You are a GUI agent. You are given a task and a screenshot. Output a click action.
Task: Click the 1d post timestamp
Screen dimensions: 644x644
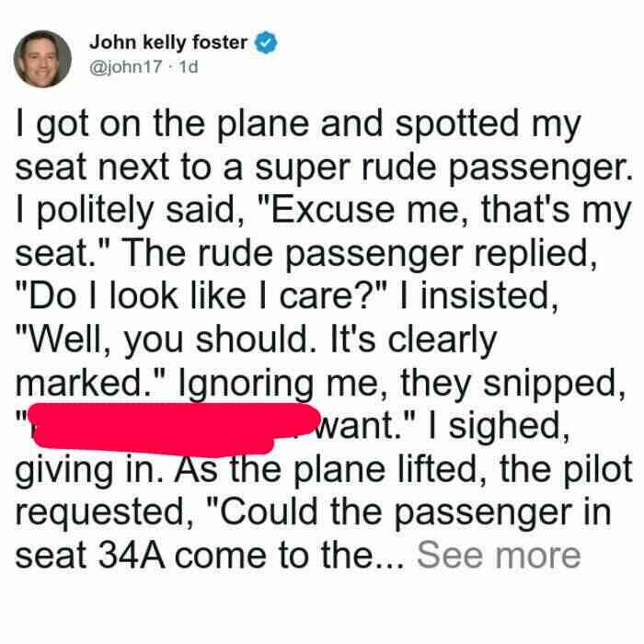pyautogui.click(x=189, y=66)
